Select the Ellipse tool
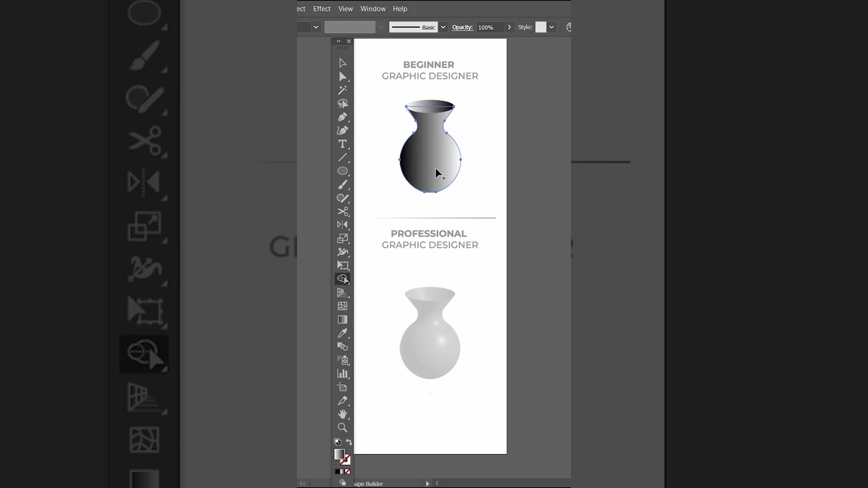 [x=342, y=171]
